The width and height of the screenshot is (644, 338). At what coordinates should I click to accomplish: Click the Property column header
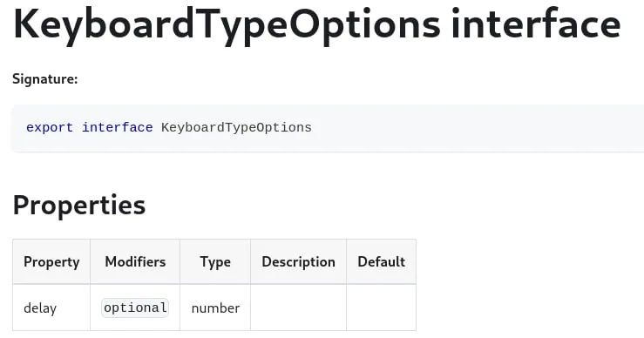(51, 261)
